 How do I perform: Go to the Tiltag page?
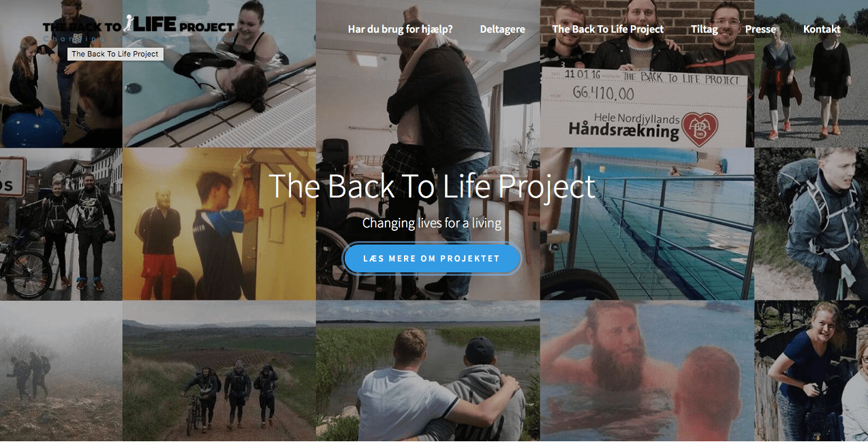(704, 29)
